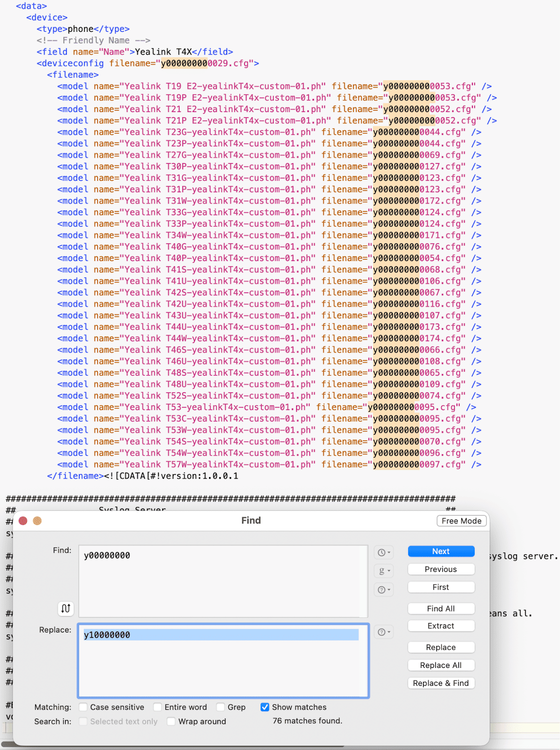Toggle the Selected text only checkbox

[83, 721]
